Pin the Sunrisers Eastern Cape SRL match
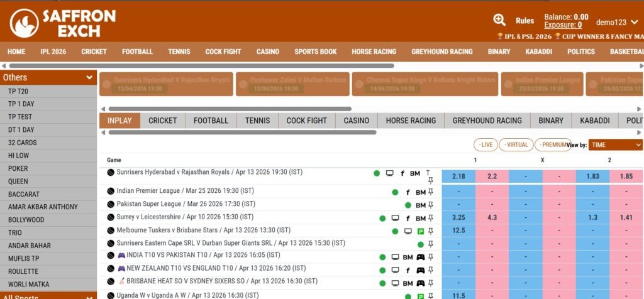Image resolution: width=644 pixels, height=299 pixels. coord(430,244)
